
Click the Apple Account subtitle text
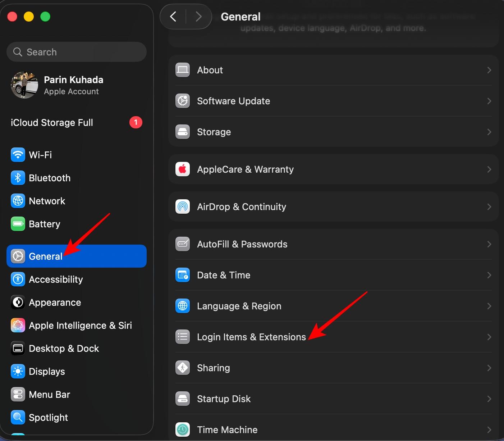coord(71,92)
